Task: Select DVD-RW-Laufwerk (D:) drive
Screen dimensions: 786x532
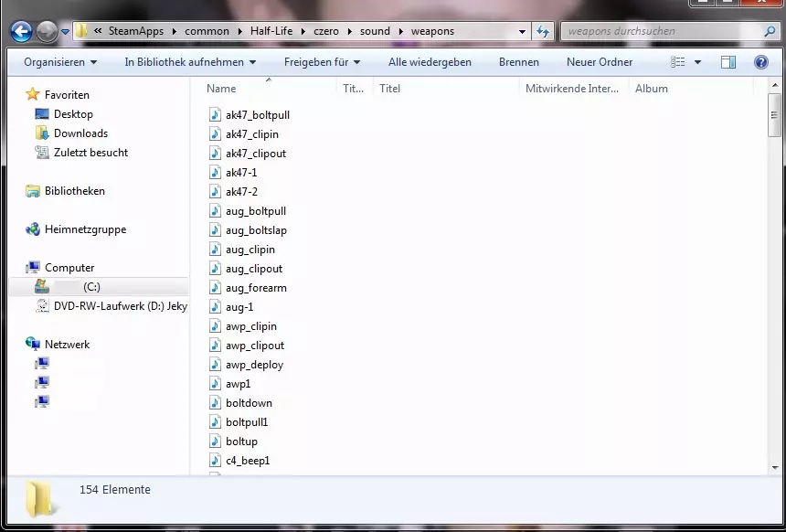Action: pos(121,306)
